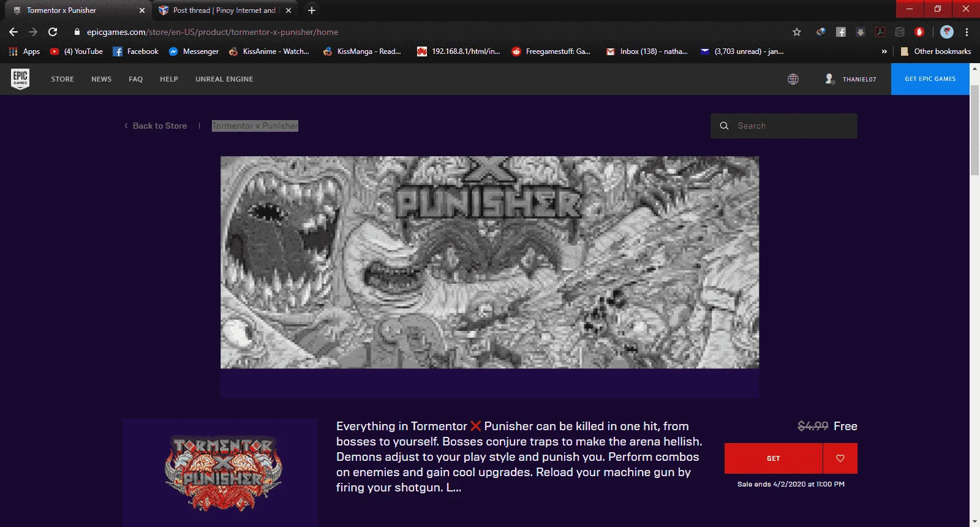Open the THANIEL07 account menu
Screen dimensions: 980x527
tap(859, 79)
